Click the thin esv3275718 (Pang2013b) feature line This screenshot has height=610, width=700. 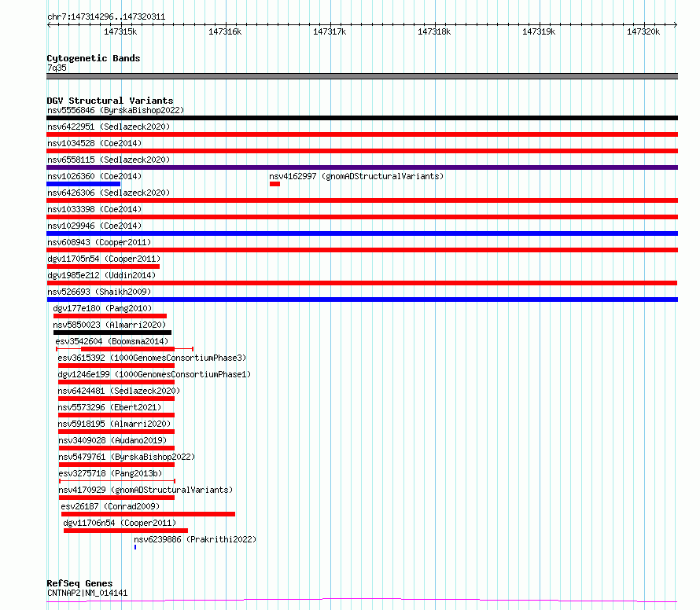[x=117, y=481]
